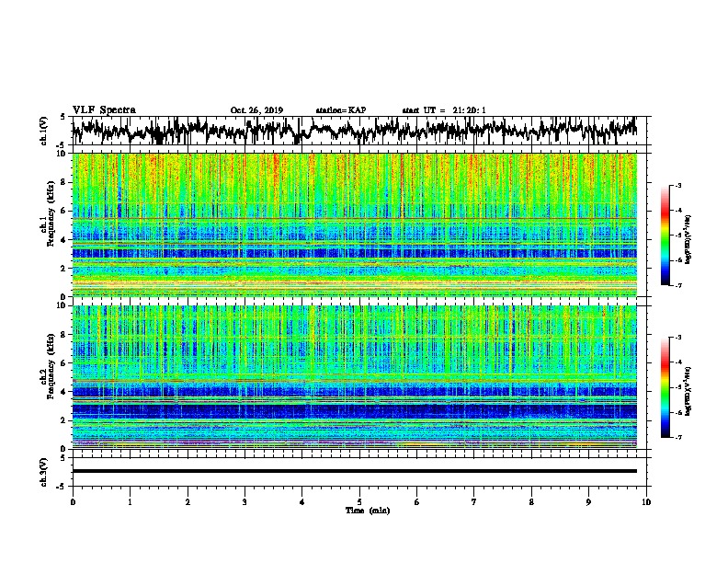Click the "VLF Spectra" plot title
Screen dimensions: 728x563
click(x=104, y=109)
